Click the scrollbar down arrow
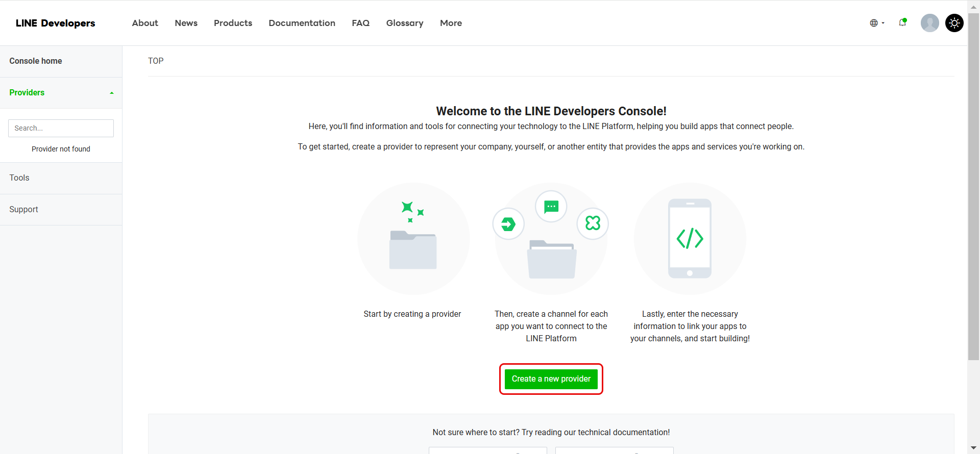This screenshot has width=980, height=454. tap(973, 448)
